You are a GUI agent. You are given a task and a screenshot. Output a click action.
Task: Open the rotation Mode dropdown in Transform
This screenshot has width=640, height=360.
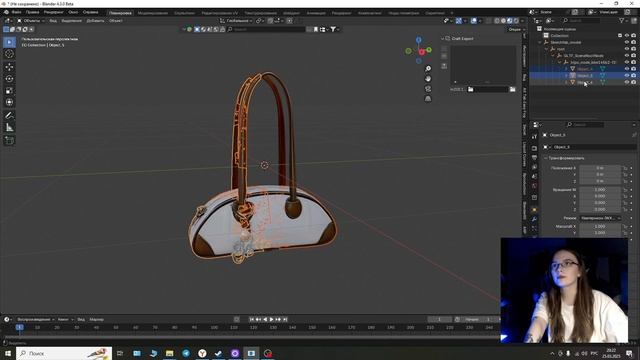(600, 218)
